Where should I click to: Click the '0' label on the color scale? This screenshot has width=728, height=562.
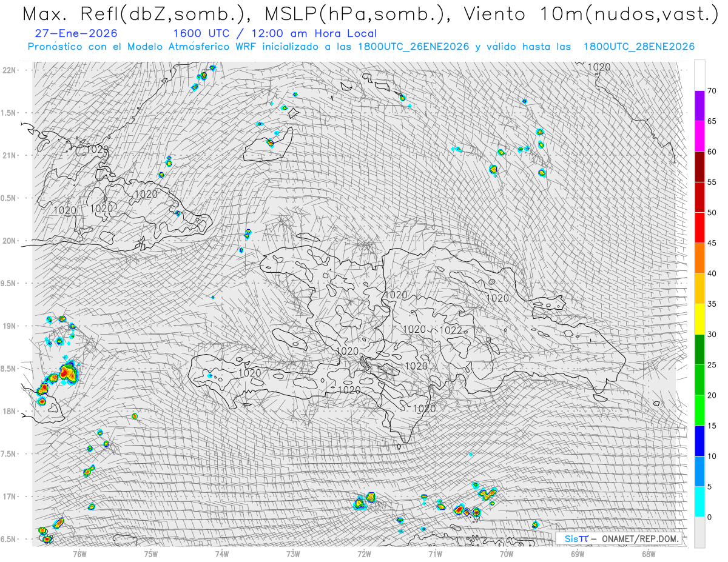(x=710, y=517)
